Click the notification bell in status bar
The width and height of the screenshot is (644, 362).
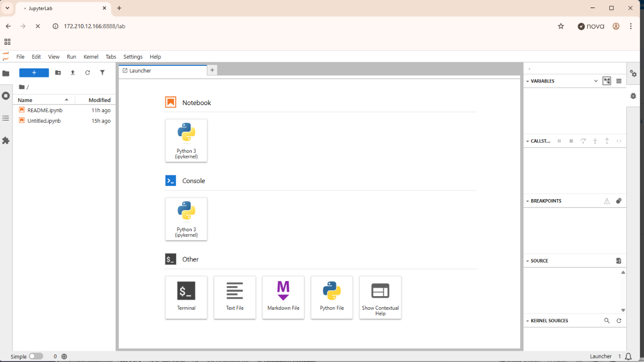pos(628,356)
